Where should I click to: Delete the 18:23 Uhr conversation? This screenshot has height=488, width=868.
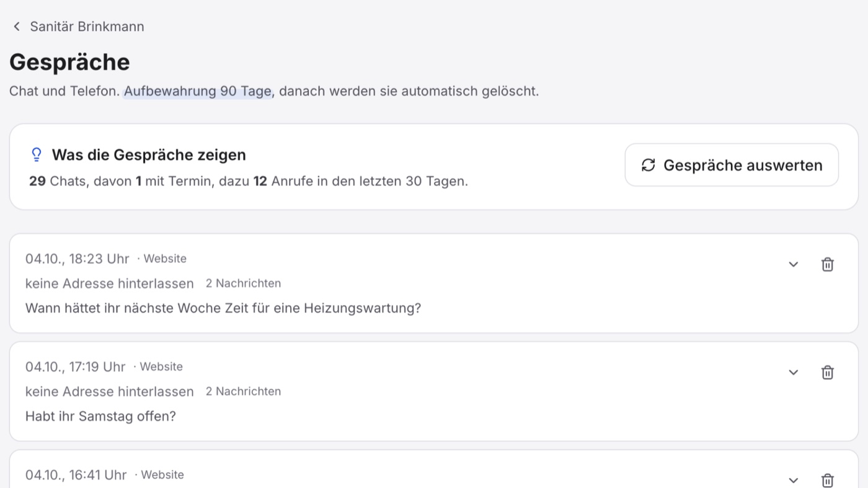(827, 265)
